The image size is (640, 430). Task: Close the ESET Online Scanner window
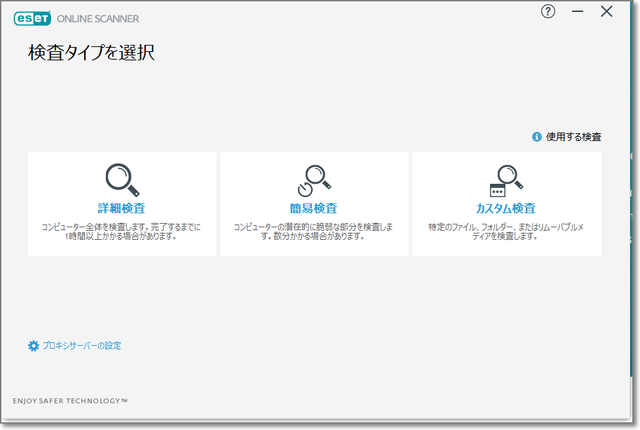(x=607, y=12)
